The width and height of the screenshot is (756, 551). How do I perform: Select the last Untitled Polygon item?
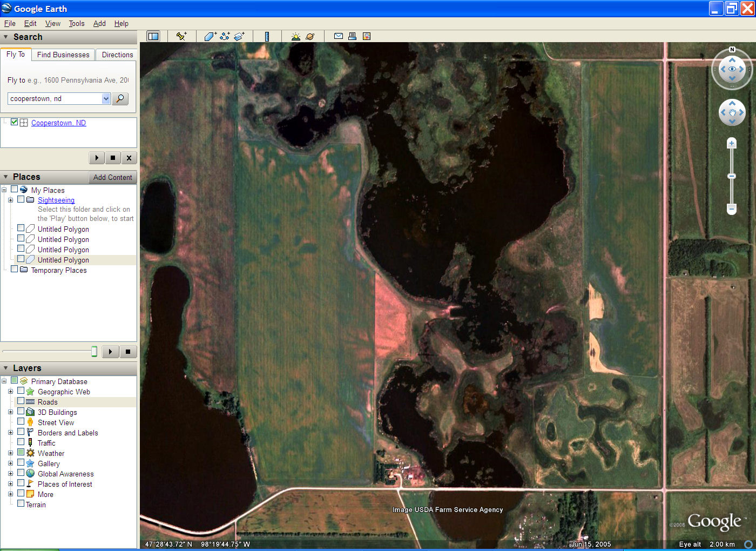[63, 260]
